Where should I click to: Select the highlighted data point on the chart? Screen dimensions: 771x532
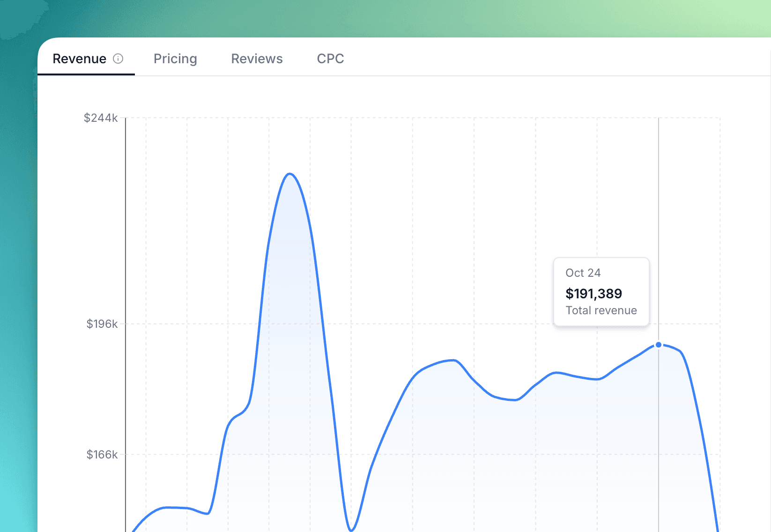(x=659, y=344)
